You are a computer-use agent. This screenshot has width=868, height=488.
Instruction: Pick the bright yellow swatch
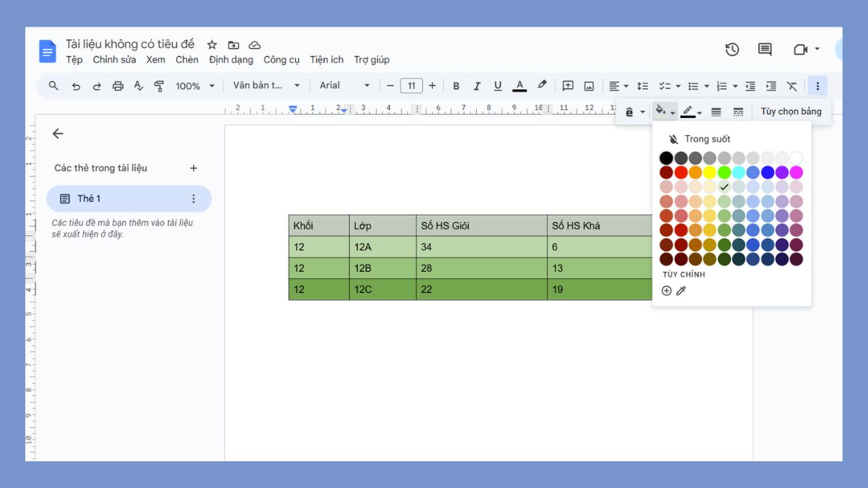point(710,172)
